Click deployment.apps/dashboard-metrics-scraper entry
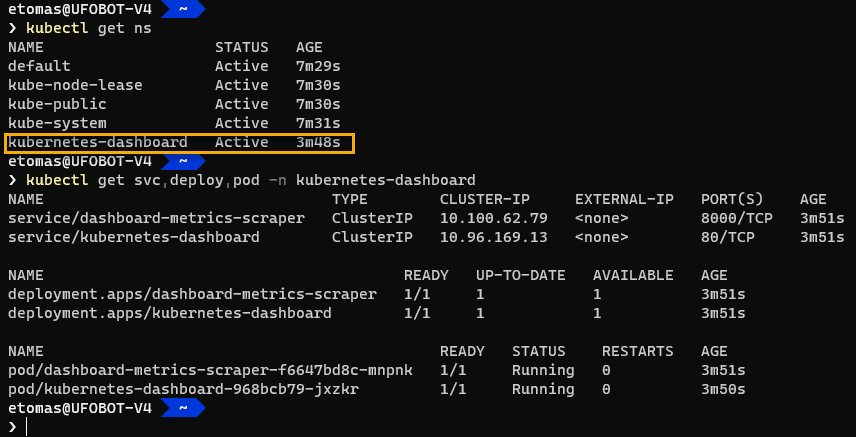 click(192, 294)
